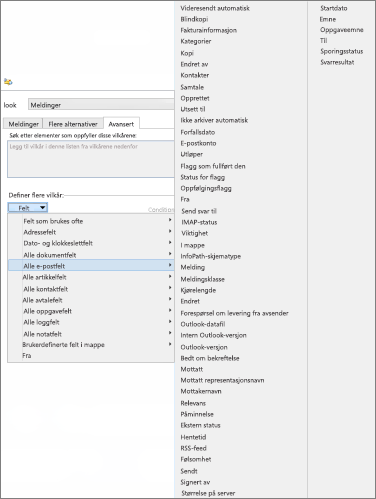Open the Alle e-postfelt submenu
376x499 pixels.
click(91, 266)
